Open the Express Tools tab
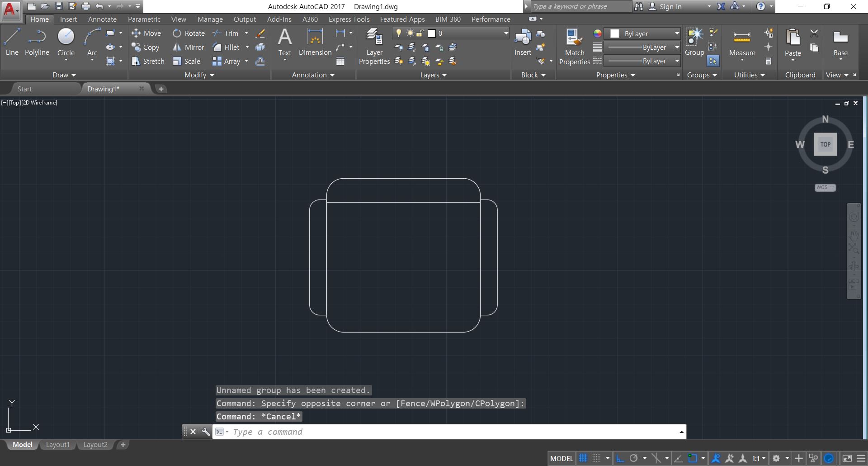This screenshot has height=466, width=868. tap(349, 19)
